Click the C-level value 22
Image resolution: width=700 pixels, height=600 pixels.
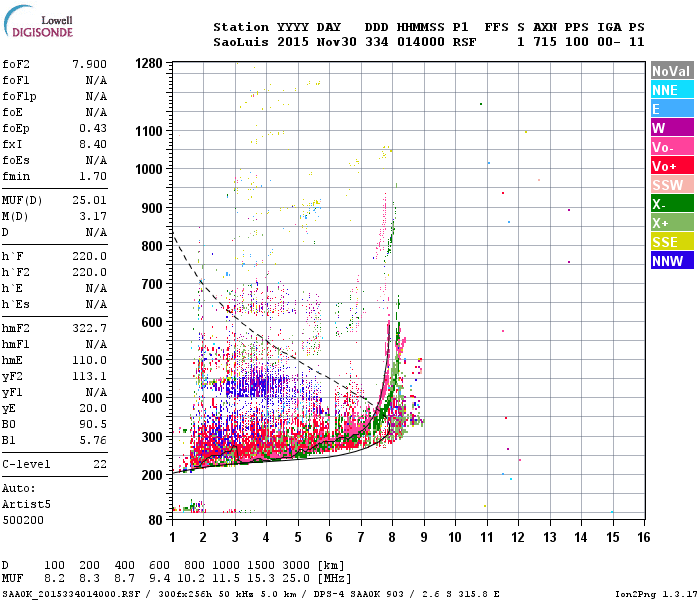click(x=100, y=464)
